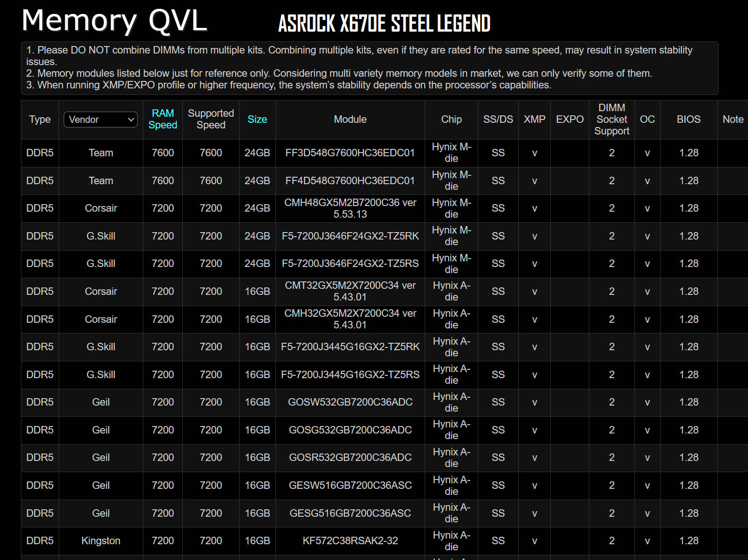This screenshot has height=560, width=748.
Task: Click DIMM socket 2 in GESW516GB7200C36ASC row
Action: coord(612,486)
